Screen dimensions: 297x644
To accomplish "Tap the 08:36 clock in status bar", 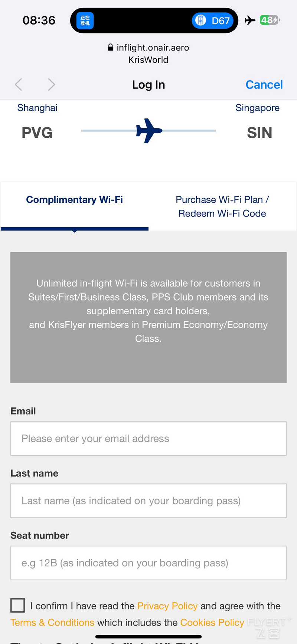I will click(x=39, y=20).
